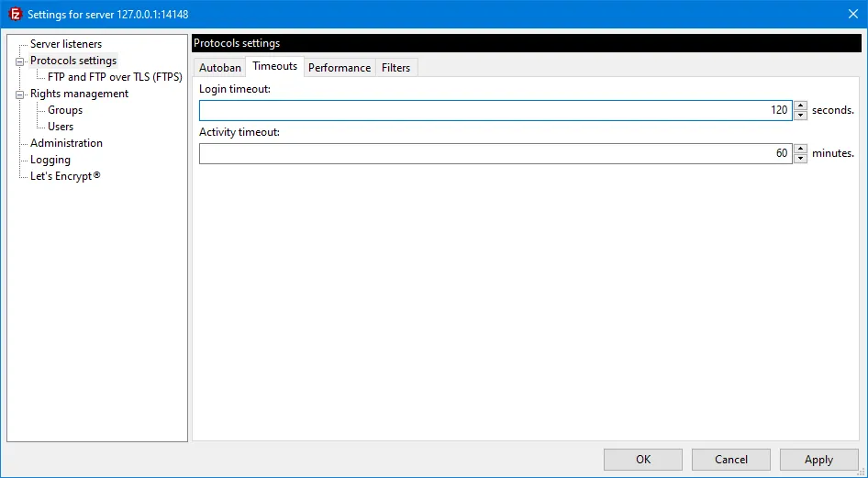Collapse the Protocols settings tree node
Image resolution: width=868 pixels, height=478 pixels.
pyautogui.click(x=19, y=61)
